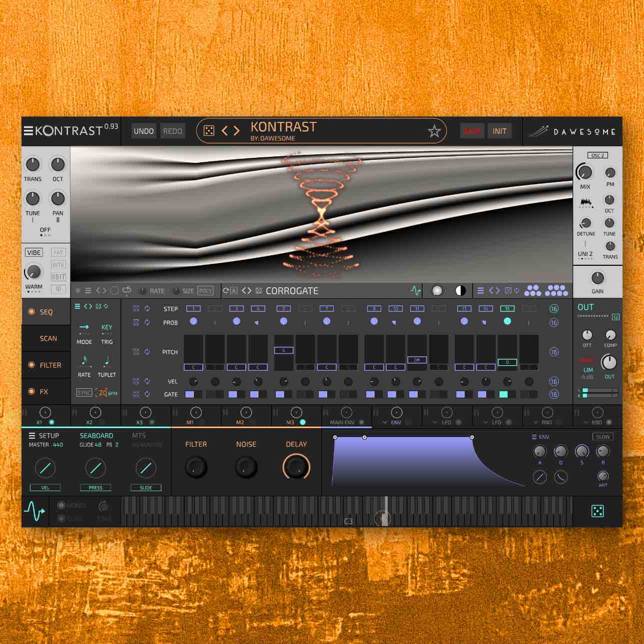This screenshot has height=644, width=644.
Task: Open the STEP row length 16 selector
Action: click(554, 309)
